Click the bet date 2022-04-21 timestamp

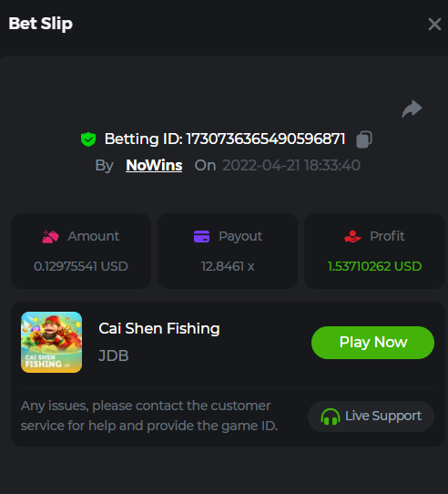point(291,165)
